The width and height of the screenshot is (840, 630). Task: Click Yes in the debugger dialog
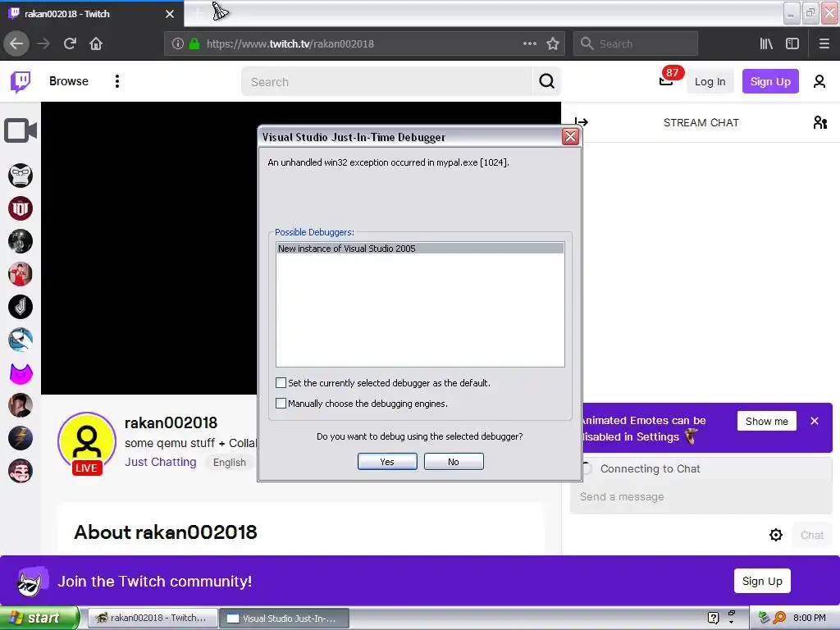tap(387, 461)
